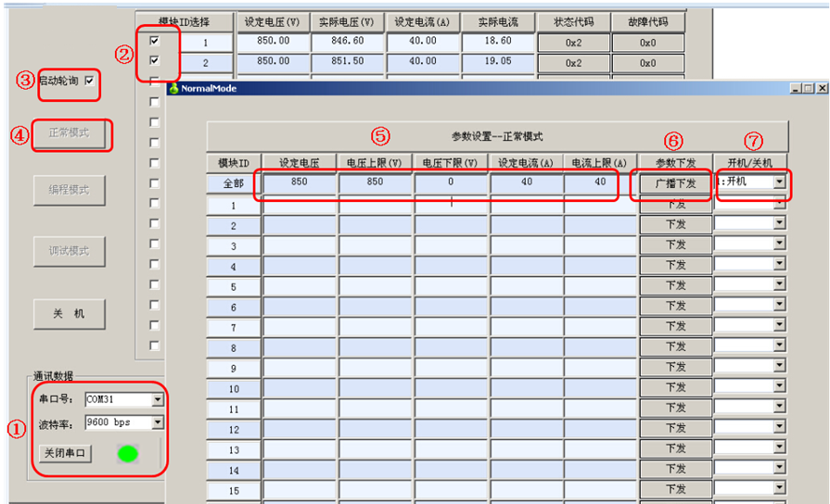The image size is (830, 504).
Task: Click the 851.50 actual voltage cell
Action: click(x=348, y=62)
